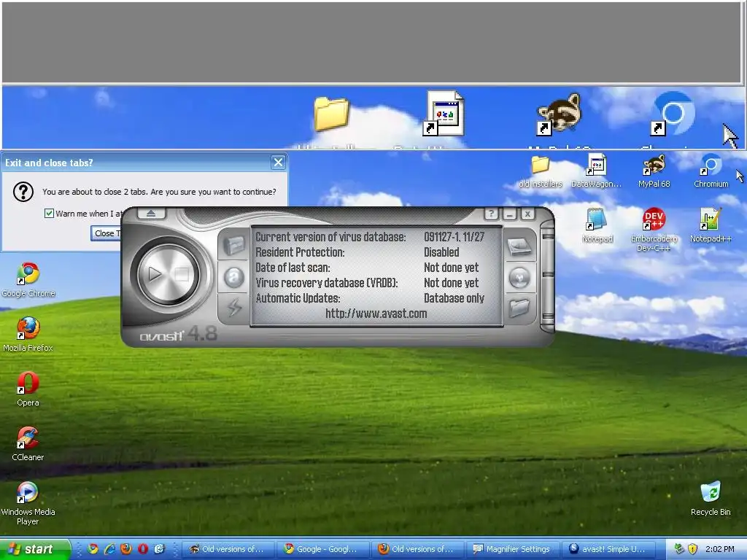Start the avast! scan with the play button
747x560 pixels.
(155, 274)
